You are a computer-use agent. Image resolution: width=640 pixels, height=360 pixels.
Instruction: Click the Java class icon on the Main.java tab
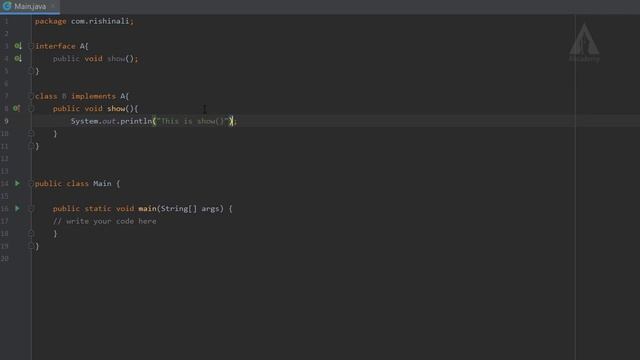[7, 6]
